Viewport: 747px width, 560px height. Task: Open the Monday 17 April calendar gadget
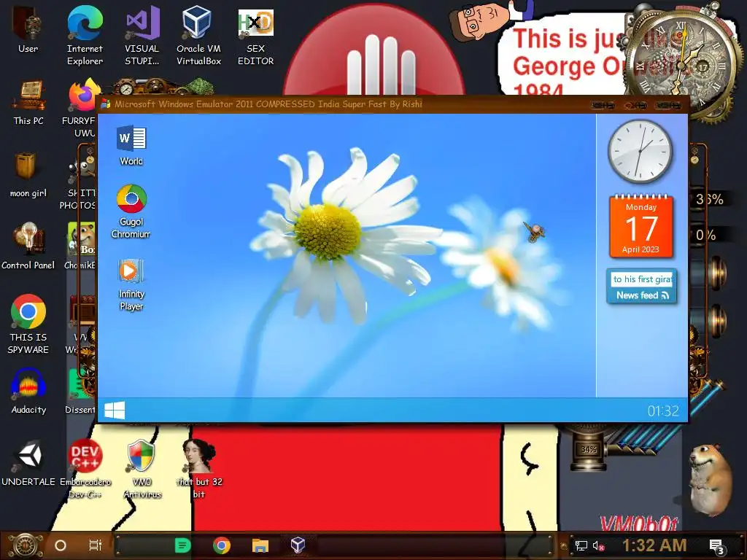[x=640, y=227]
